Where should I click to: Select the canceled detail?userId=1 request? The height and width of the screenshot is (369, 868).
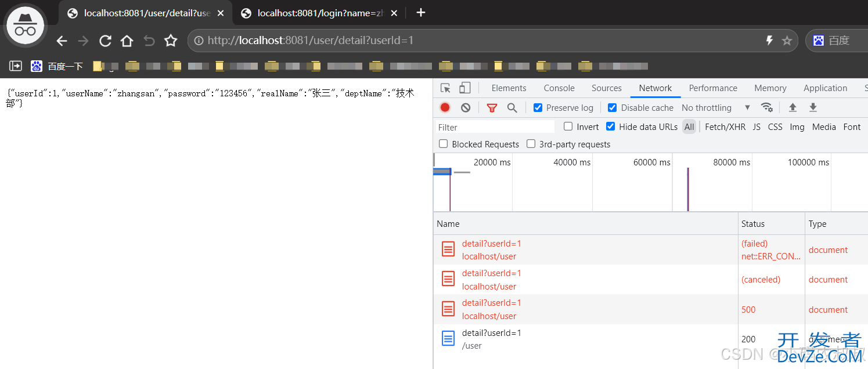click(x=650, y=280)
